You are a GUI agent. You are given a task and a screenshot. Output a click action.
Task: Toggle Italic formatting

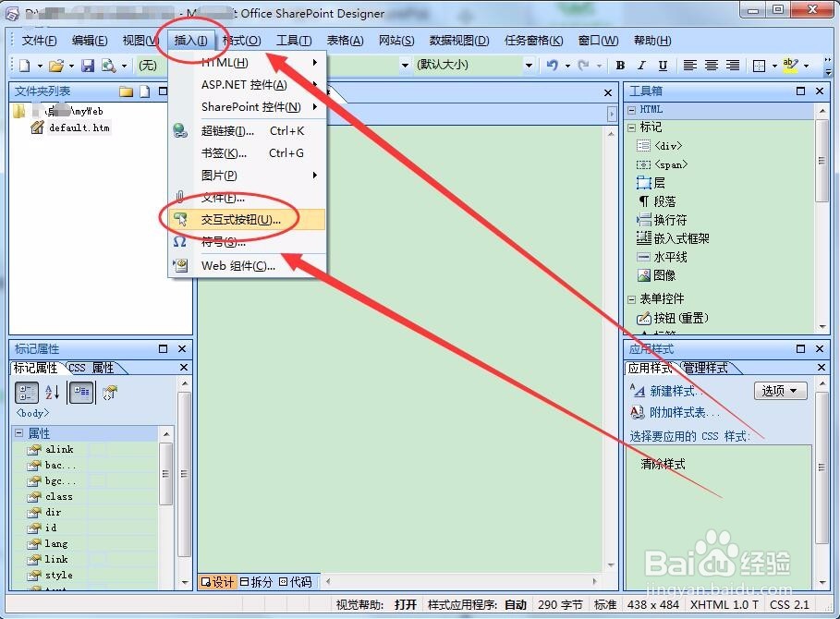[x=641, y=66]
